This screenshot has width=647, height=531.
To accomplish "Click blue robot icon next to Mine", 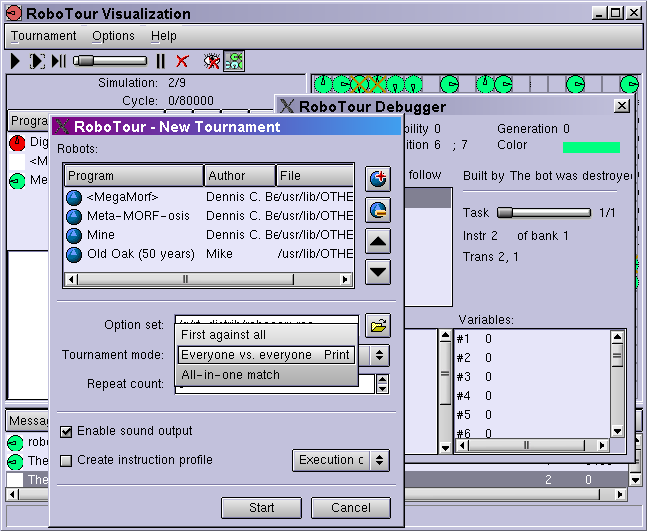I will pyautogui.click(x=74, y=236).
